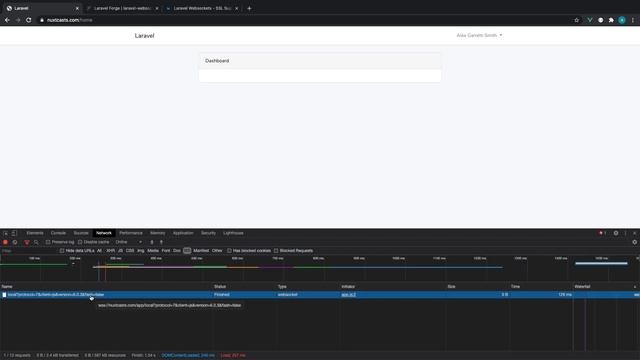Open the DevTools customize three-dot menu
This screenshot has width=640, height=360.
click(x=625, y=233)
